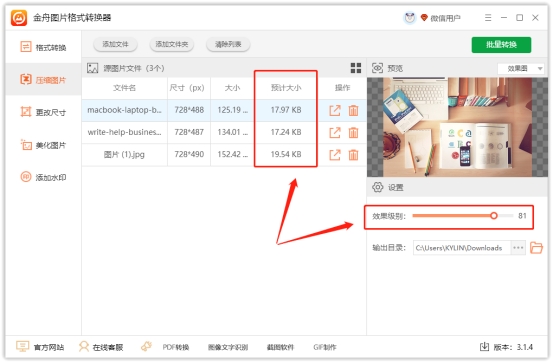Select the 图片 (1).jpg file name
553x364 pixels.
click(x=124, y=154)
